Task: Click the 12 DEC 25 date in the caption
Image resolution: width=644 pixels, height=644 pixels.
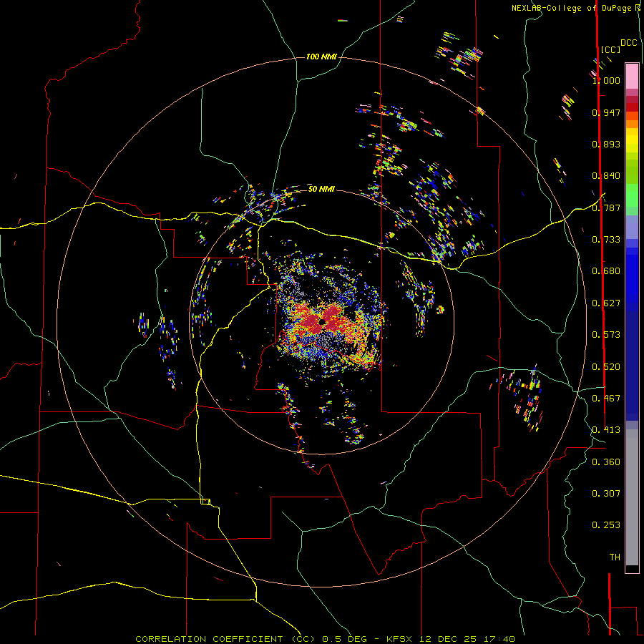Action: (448, 639)
